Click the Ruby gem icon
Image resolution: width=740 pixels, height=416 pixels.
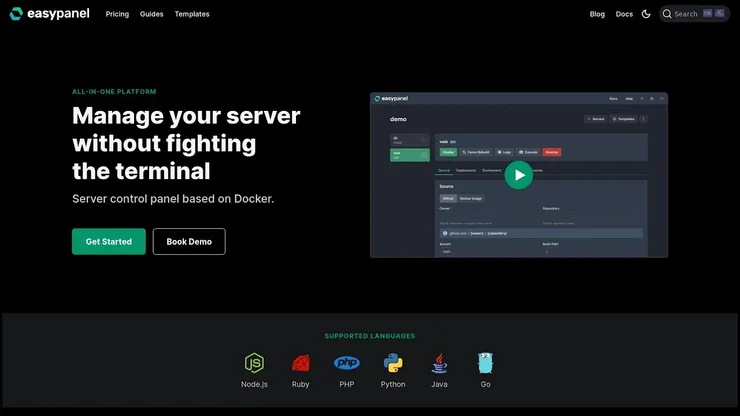(x=301, y=363)
